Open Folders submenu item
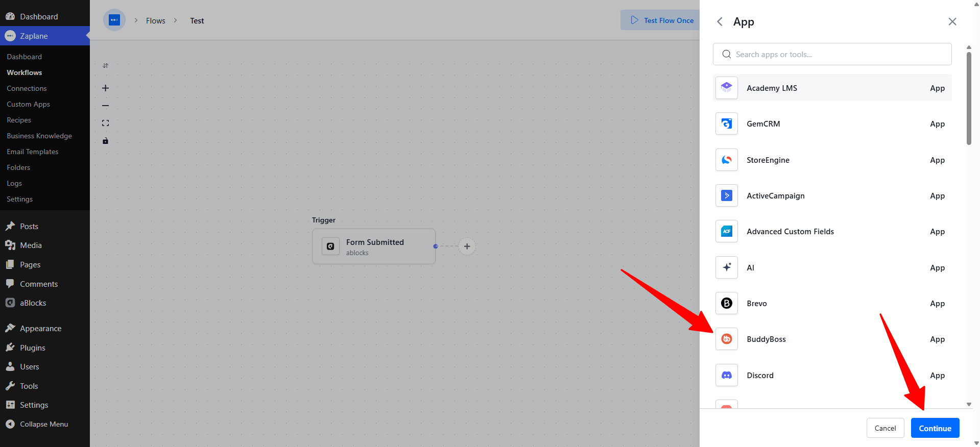The width and height of the screenshot is (980, 447). click(x=18, y=167)
